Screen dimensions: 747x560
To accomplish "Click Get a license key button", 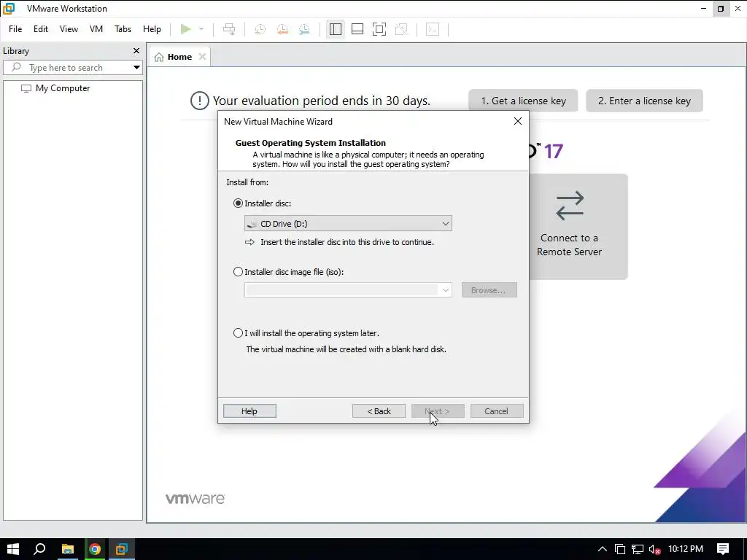I will [523, 101].
